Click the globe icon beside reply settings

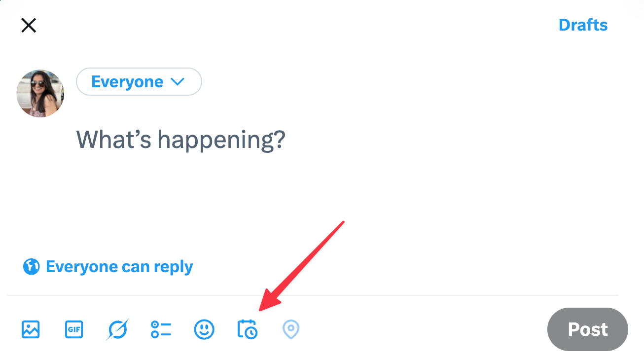coord(31,266)
